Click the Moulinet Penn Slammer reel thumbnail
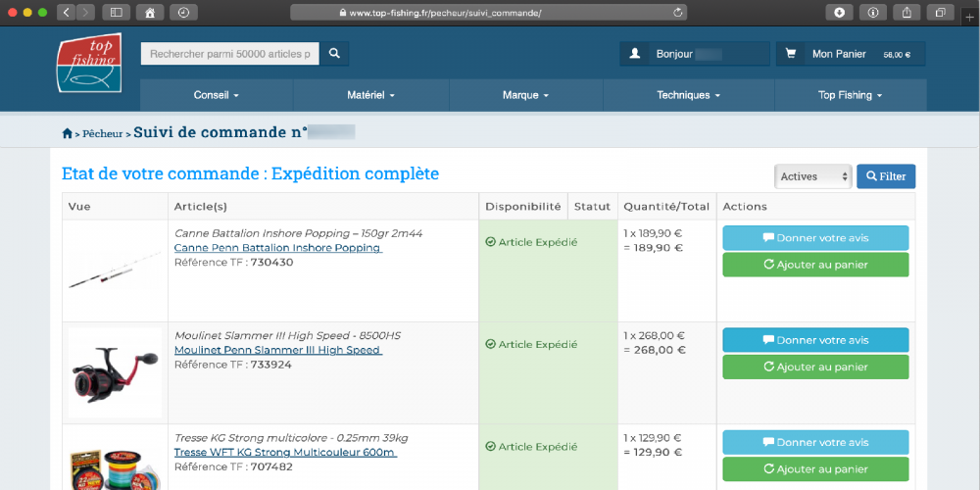This screenshot has width=980, height=490. (x=115, y=371)
